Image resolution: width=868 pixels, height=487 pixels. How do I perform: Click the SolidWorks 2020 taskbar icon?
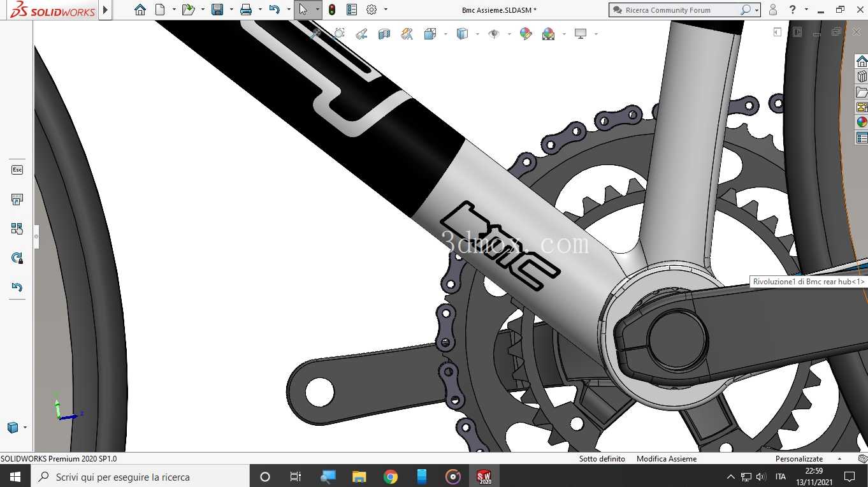click(x=484, y=477)
